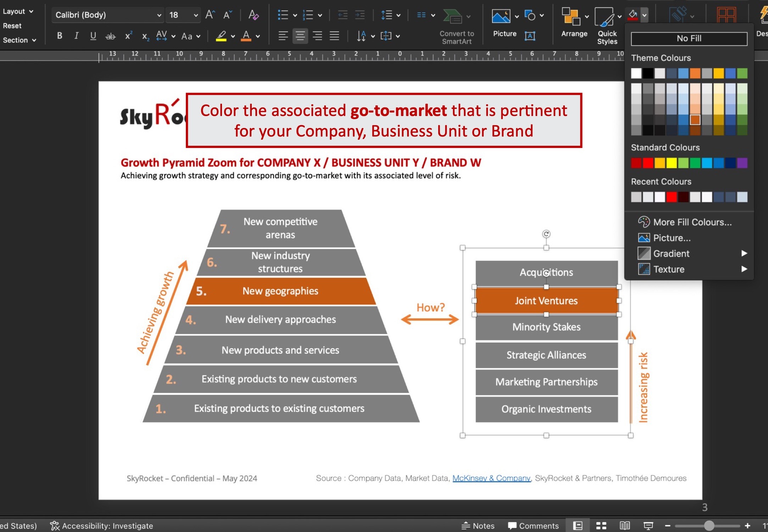Click the Shape Fill bucket icon
The height and width of the screenshot is (532, 768).
point(633,15)
